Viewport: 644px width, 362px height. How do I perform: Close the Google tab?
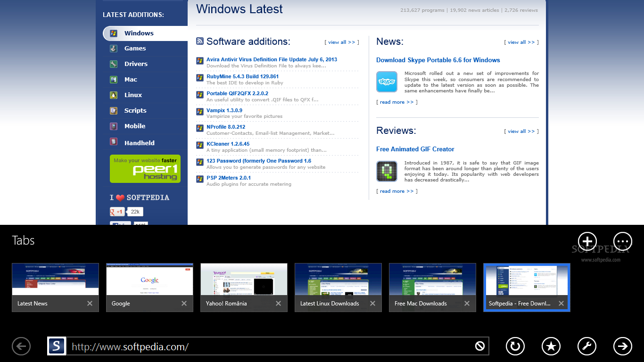[x=184, y=303]
